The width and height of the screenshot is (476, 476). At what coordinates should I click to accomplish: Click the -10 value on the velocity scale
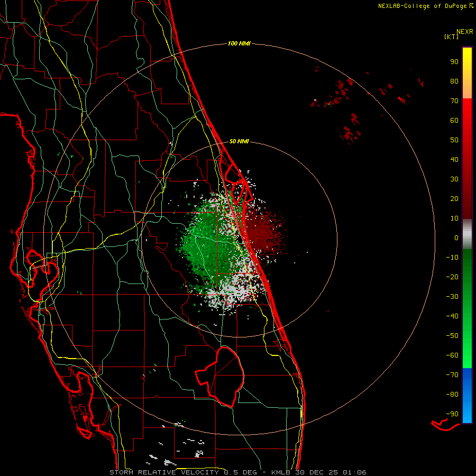click(452, 258)
